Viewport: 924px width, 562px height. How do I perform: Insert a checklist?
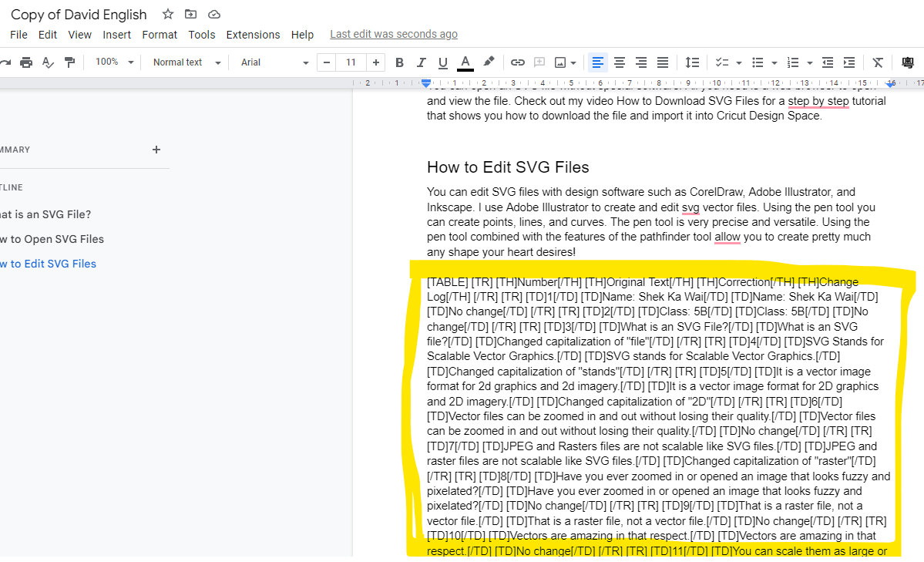pos(722,62)
